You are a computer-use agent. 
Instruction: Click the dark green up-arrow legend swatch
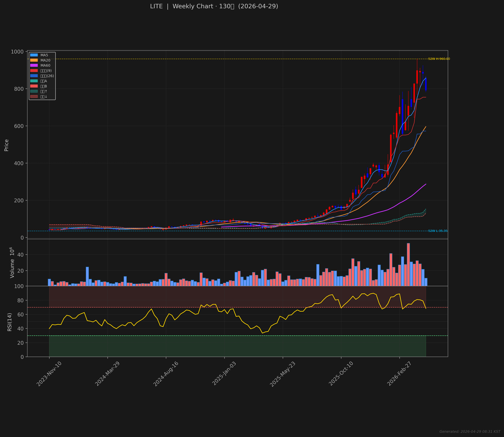(34, 91)
